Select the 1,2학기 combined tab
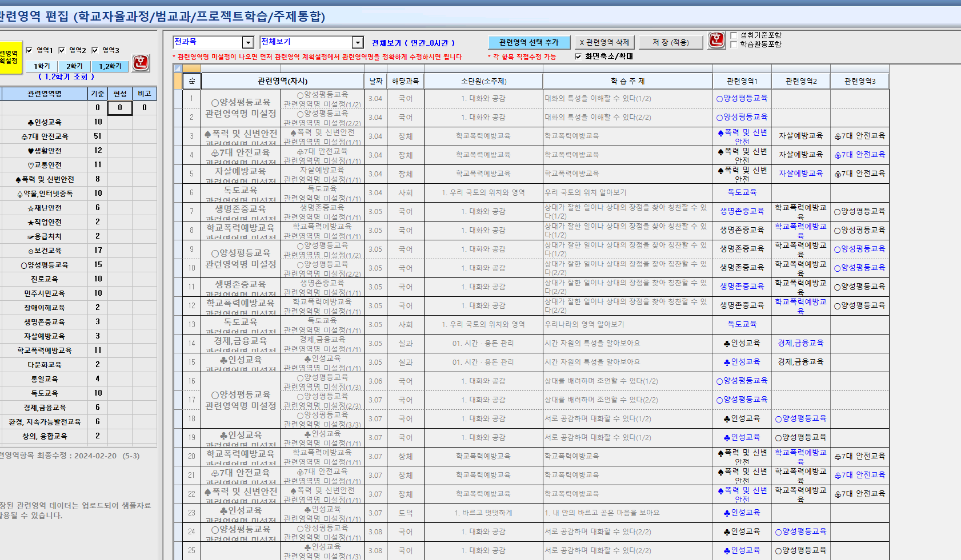961x560 pixels. (110, 67)
